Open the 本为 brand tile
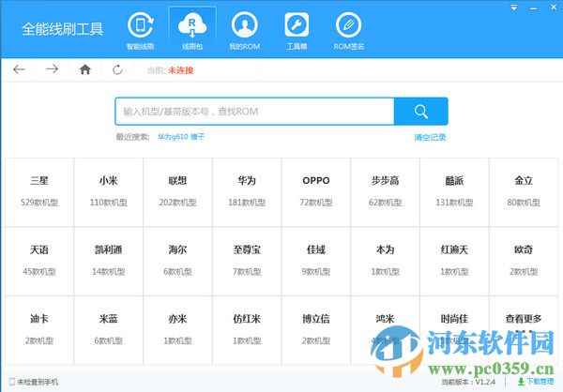 coord(386,262)
